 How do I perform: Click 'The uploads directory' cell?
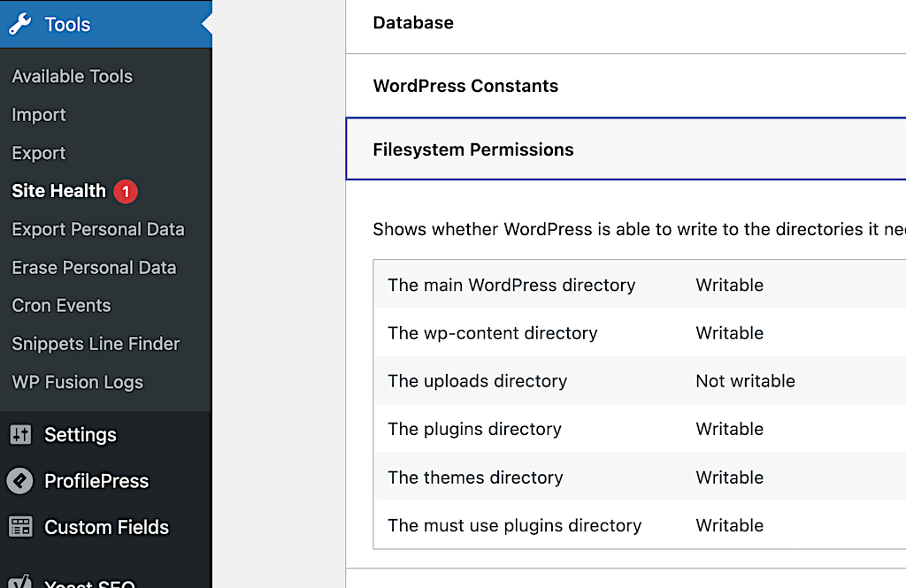(477, 380)
